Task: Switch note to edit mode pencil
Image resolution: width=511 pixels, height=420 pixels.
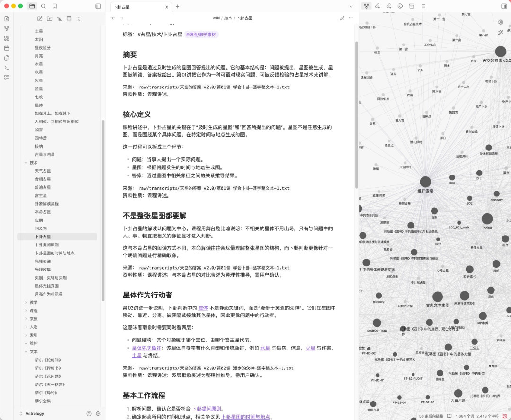Action: click(x=342, y=18)
